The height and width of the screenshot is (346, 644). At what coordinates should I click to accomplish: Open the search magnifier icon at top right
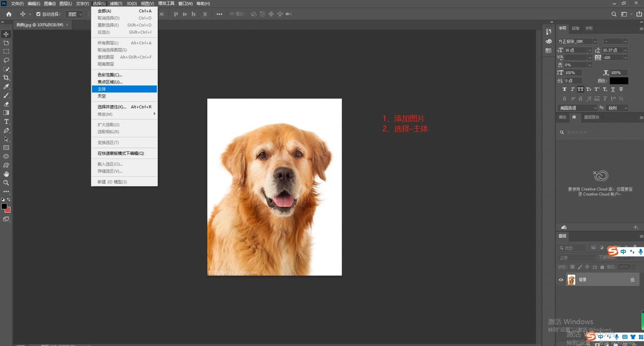614,14
